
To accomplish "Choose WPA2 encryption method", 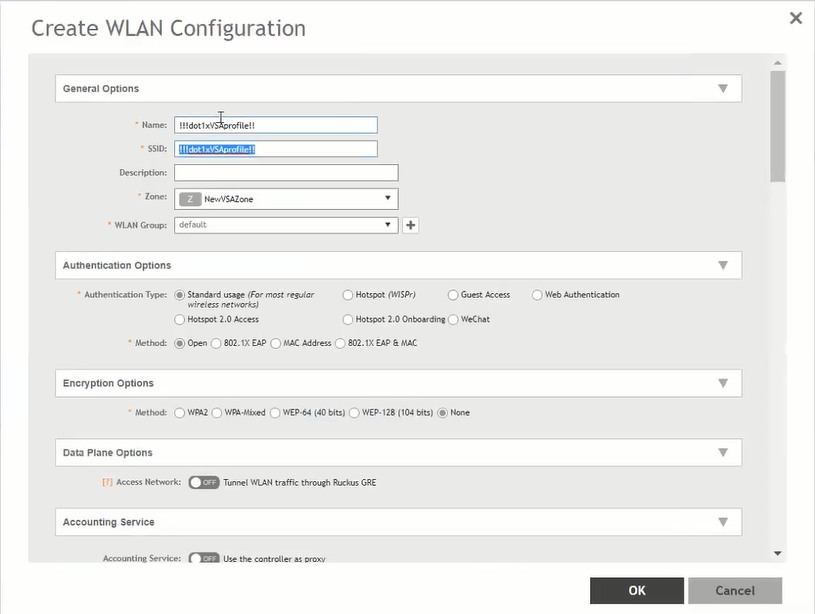I will [180, 412].
